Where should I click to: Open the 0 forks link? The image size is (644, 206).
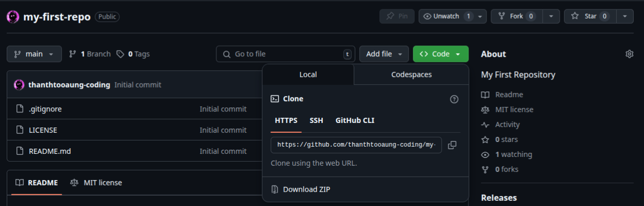point(507,170)
